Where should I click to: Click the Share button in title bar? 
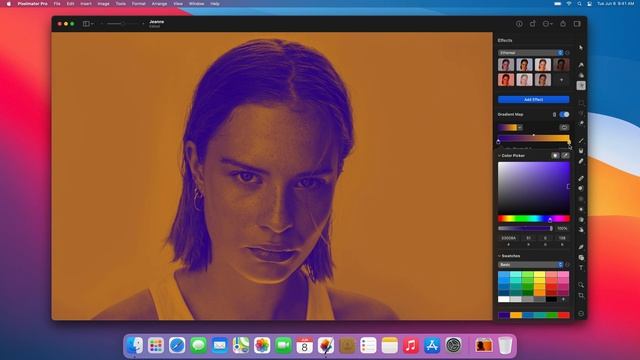563,24
